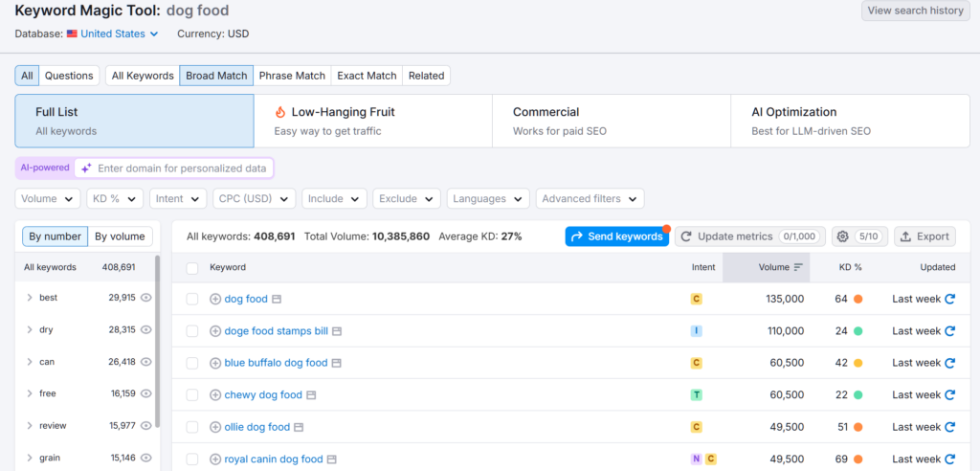Click the Update metrics button
Screen dimensions: 980x471
tap(750, 236)
